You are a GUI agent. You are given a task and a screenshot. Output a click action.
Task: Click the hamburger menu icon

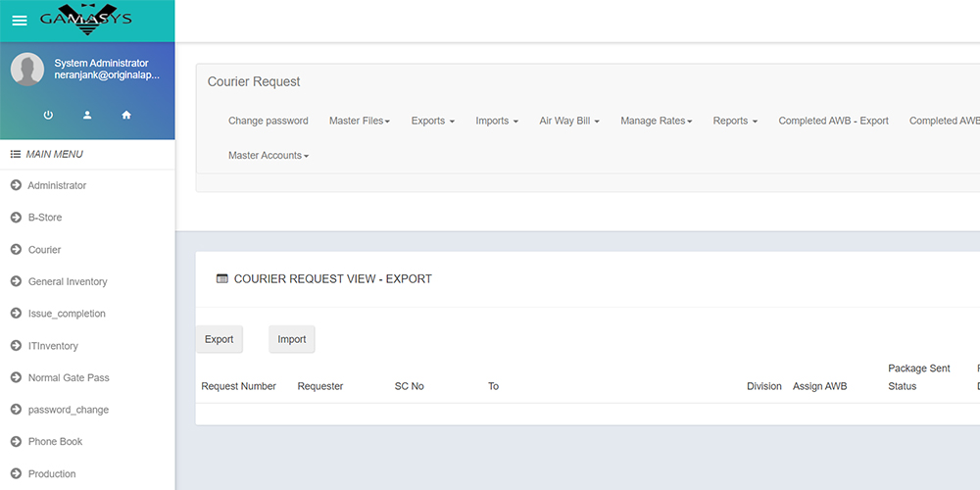(20, 21)
